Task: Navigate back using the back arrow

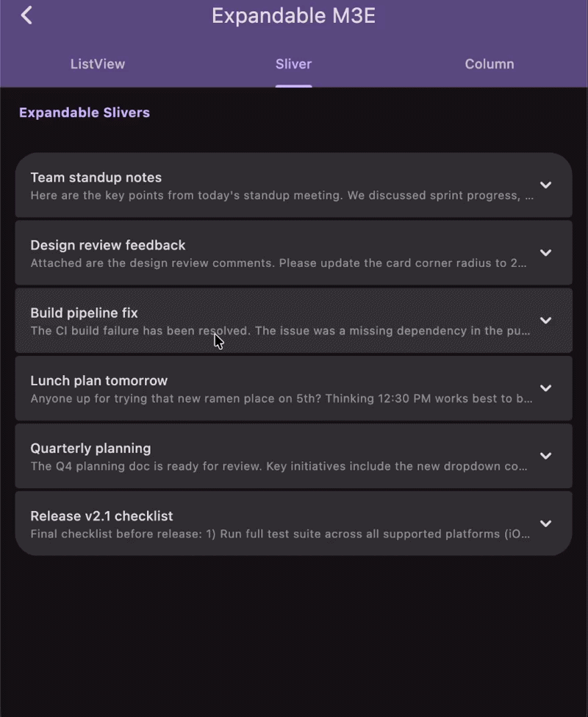Action: [26, 15]
